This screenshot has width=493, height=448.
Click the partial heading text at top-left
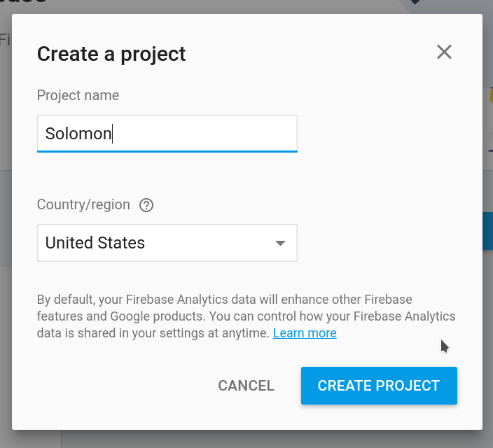coord(21,3)
